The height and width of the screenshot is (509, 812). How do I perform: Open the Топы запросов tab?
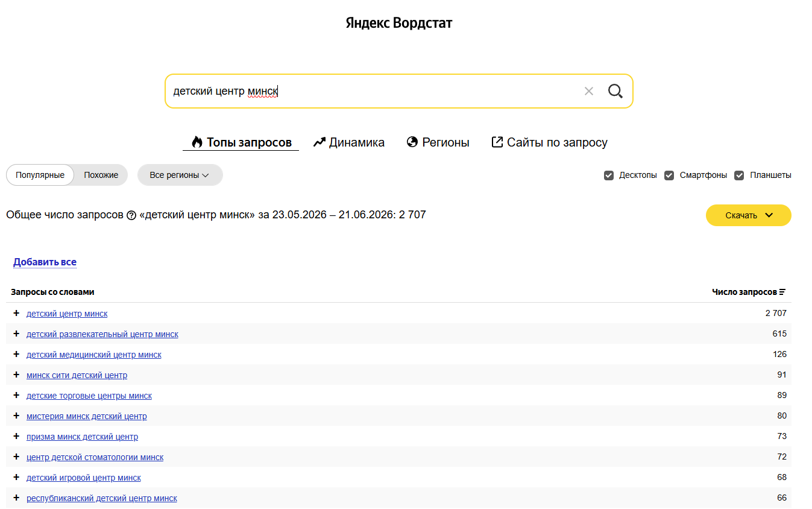(241, 142)
